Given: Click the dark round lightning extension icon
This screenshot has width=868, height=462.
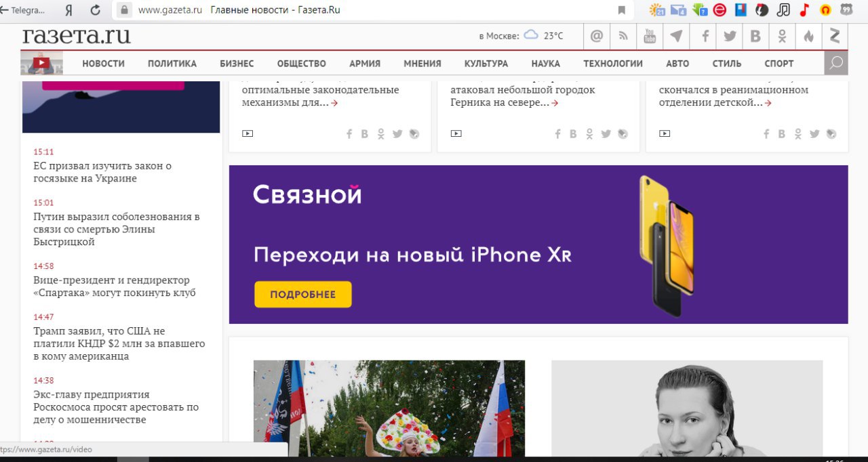Looking at the screenshot, I should click(762, 10).
